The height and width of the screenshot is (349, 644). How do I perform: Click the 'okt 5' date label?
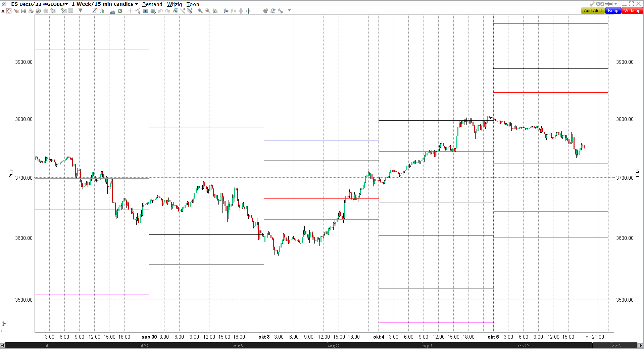(493, 337)
